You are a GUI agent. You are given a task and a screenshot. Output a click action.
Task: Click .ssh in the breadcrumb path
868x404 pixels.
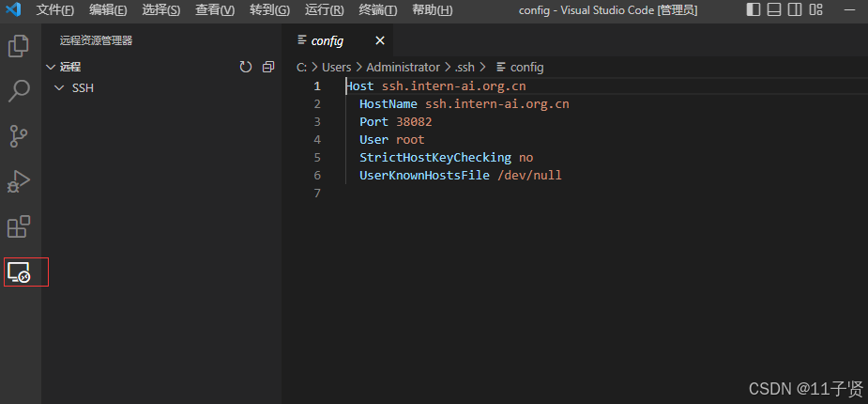(x=465, y=67)
